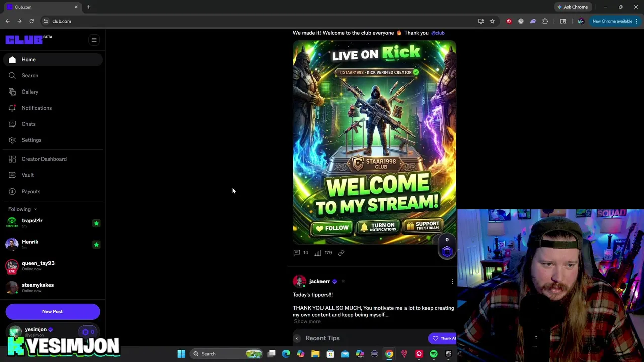Go forward with browser forward arrow
644x362 pixels.
(19, 21)
